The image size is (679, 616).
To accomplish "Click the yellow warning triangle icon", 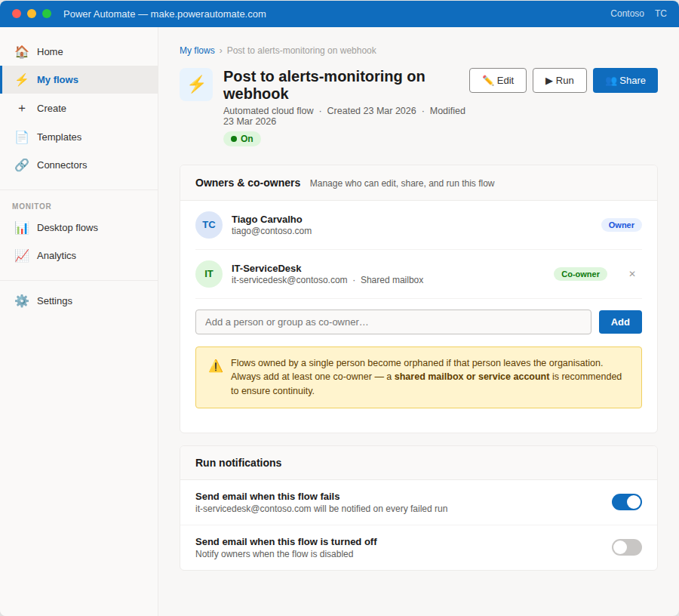I will tap(216, 366).
